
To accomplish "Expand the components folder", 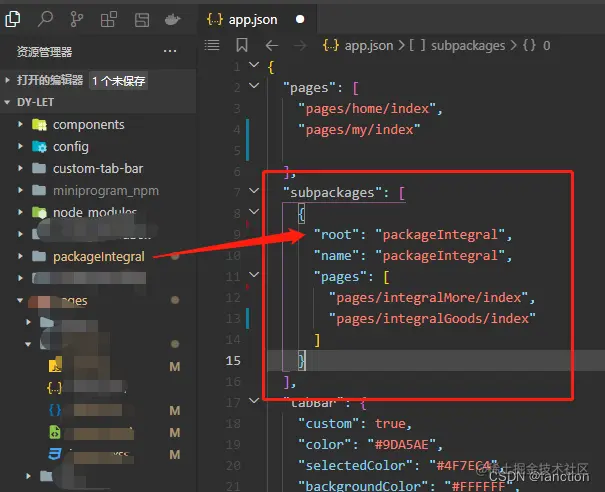I will pyautogui.click(x=20, y=124).
